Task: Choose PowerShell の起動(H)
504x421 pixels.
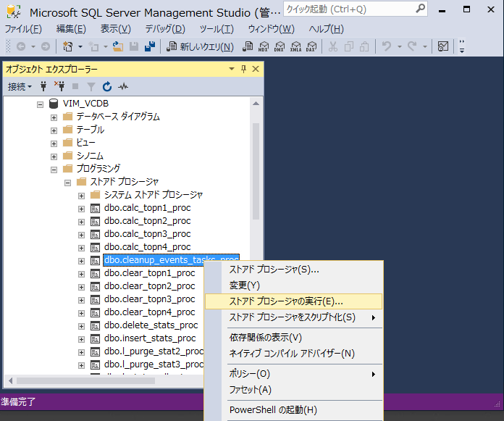Action: tap(294, 409)
